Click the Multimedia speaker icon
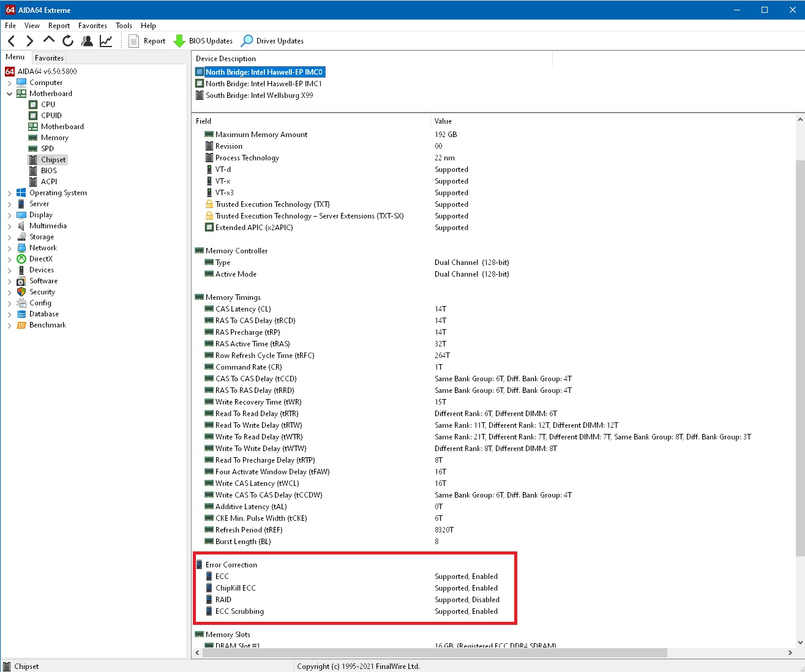This screenshot has height=672, width=805. (21, 226)
